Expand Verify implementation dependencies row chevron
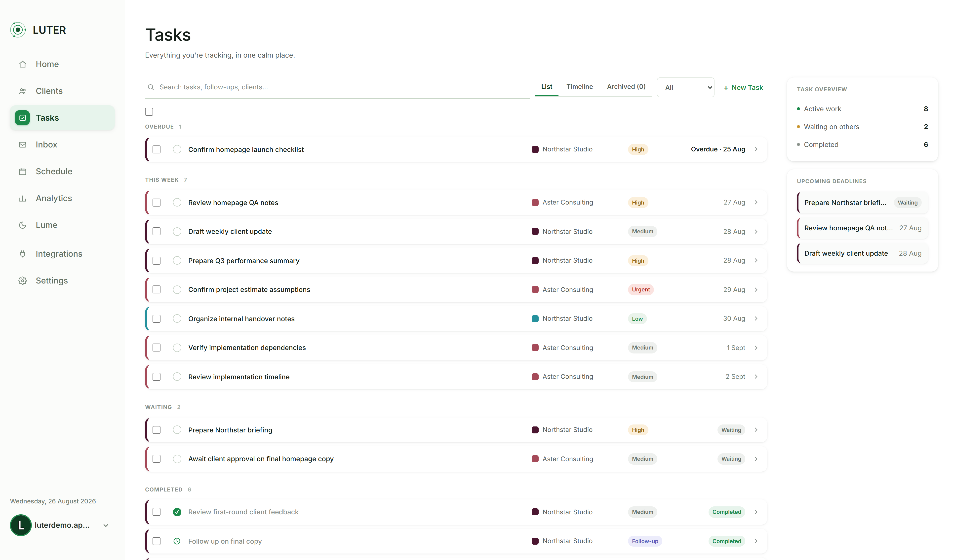Screen dimensions: 954x560 (x=756, y=348)
